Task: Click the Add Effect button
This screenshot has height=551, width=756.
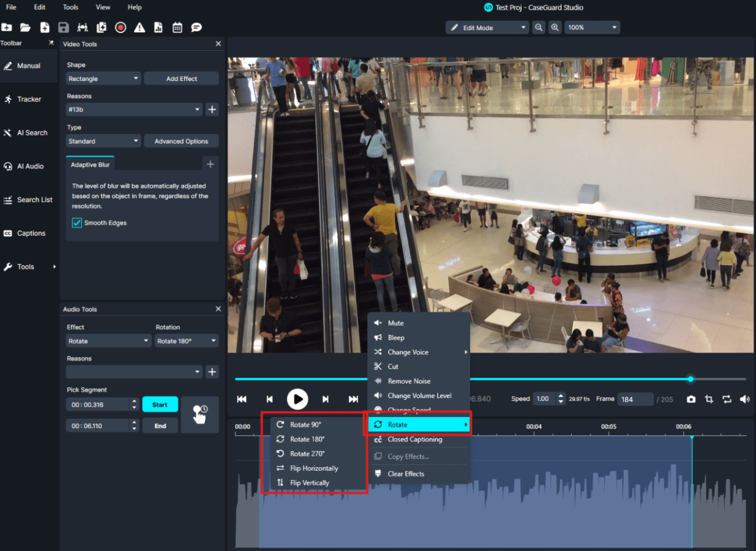Action: pos(181,79)
